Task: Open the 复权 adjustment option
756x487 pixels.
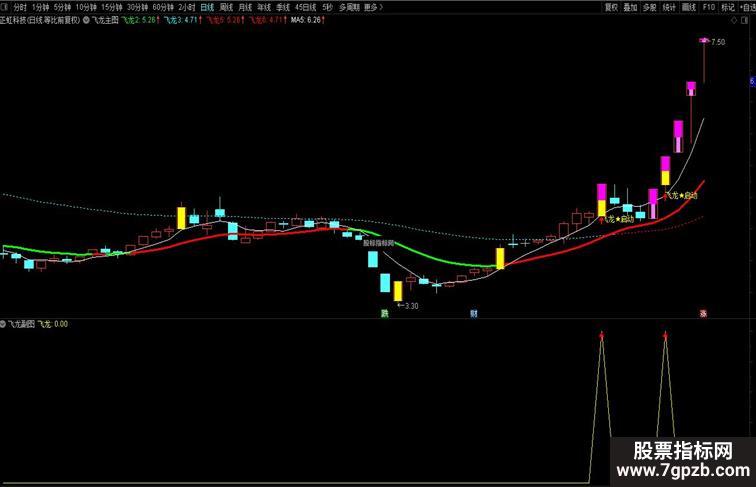Action: [x=611, y=7]
